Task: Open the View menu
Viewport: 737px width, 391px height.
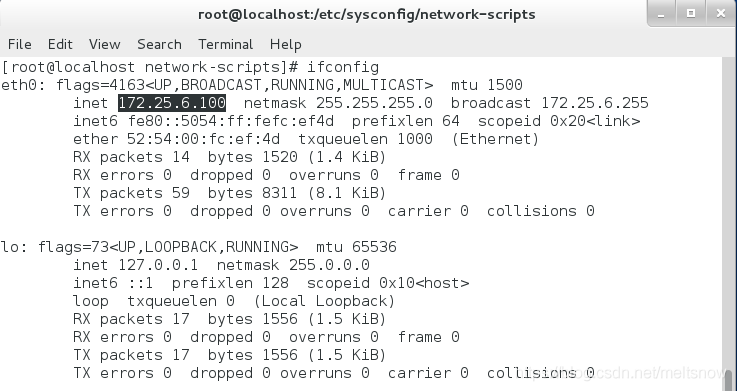Action: (x=104, y=44)
